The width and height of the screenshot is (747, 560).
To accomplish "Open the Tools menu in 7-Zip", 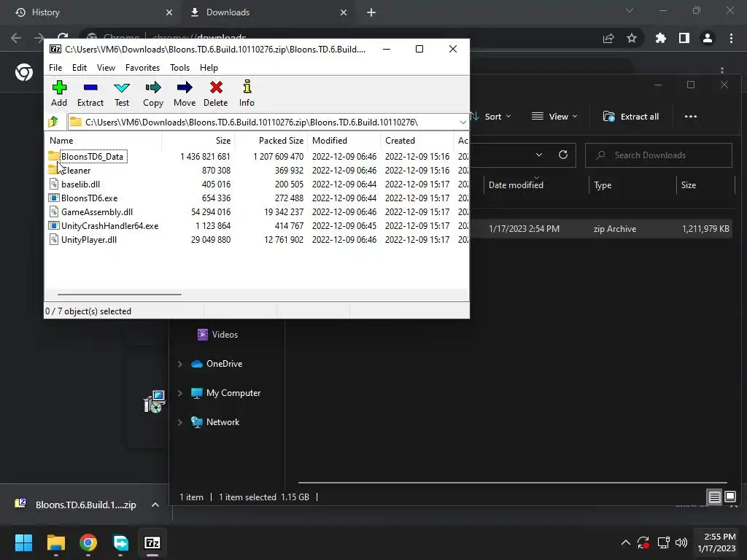I will tap(179, 68).
